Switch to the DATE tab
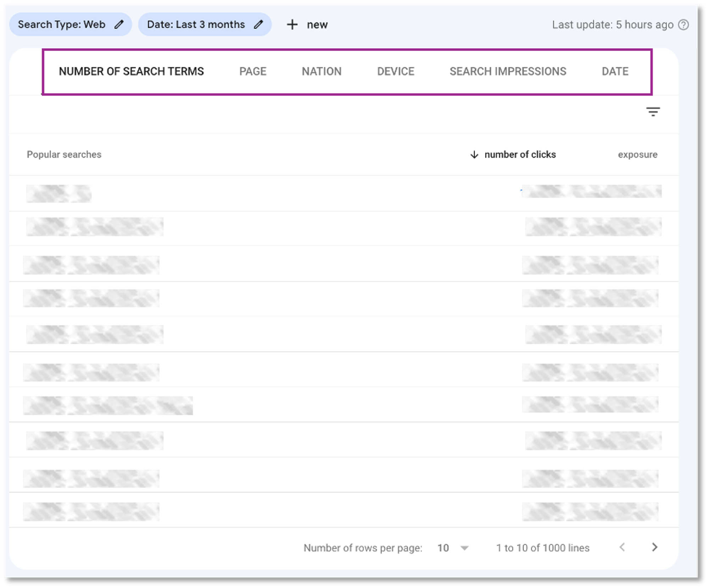 (615, 72)
